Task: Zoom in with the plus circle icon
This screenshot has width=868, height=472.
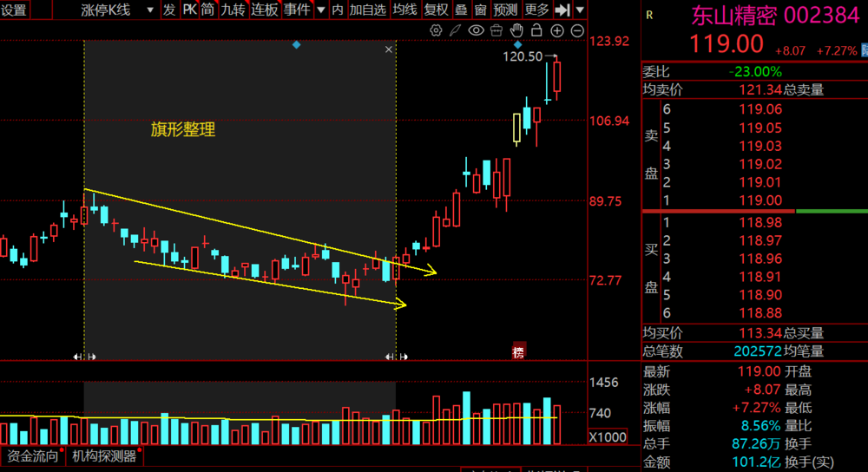Action: [557, 30]
